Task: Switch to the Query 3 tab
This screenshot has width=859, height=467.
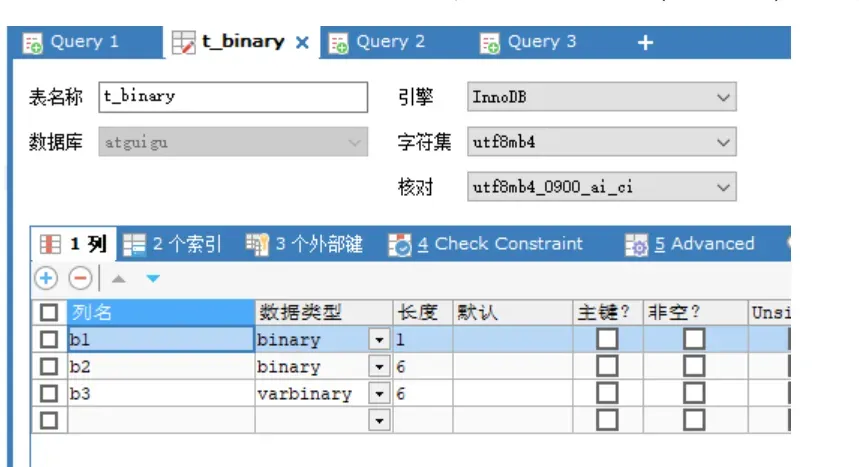Action: [x=528, y=42]
